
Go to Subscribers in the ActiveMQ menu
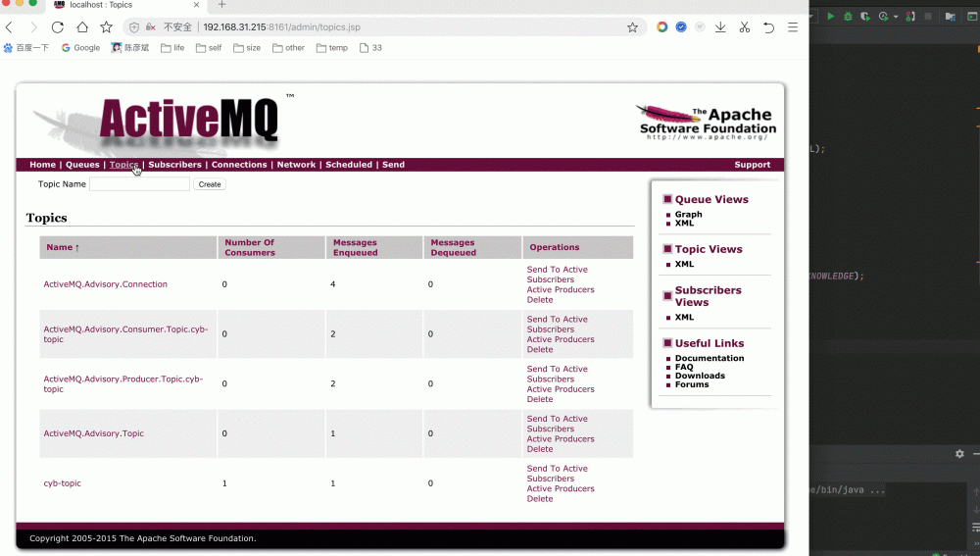click(x=175, y=165)
